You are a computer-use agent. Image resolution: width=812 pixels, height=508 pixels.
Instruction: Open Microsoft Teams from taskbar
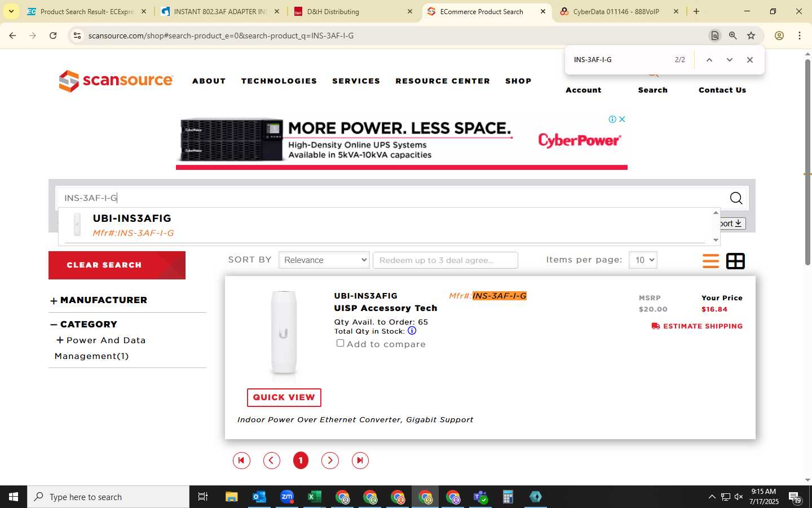pos(480,497)
